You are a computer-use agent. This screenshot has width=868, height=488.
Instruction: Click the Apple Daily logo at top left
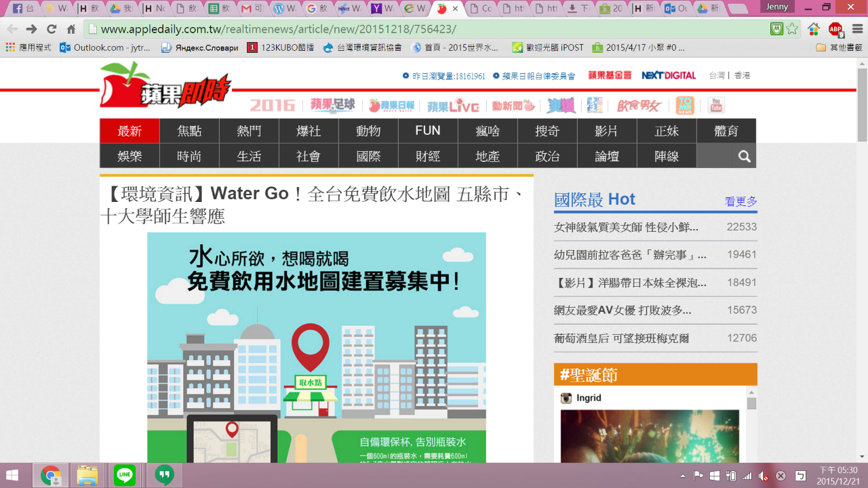coord(165,86)
